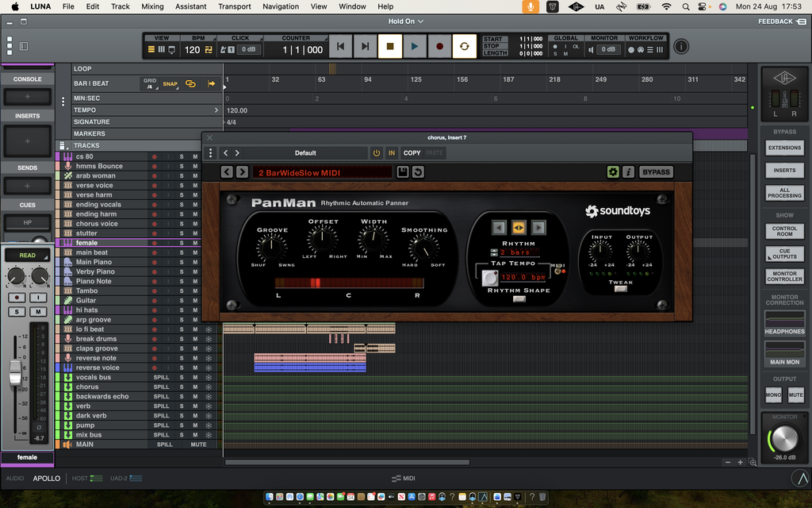Click the Rhythm value stepper arrows

coord(494,252)
